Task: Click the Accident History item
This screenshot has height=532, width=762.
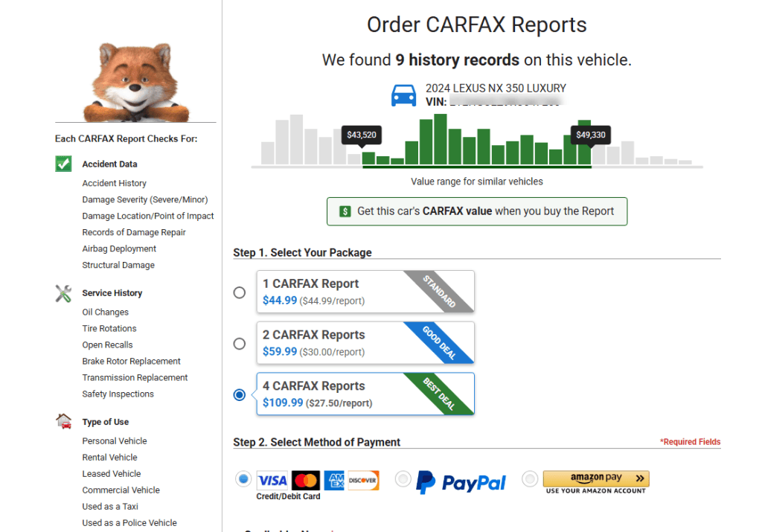Action: point(114,183)
